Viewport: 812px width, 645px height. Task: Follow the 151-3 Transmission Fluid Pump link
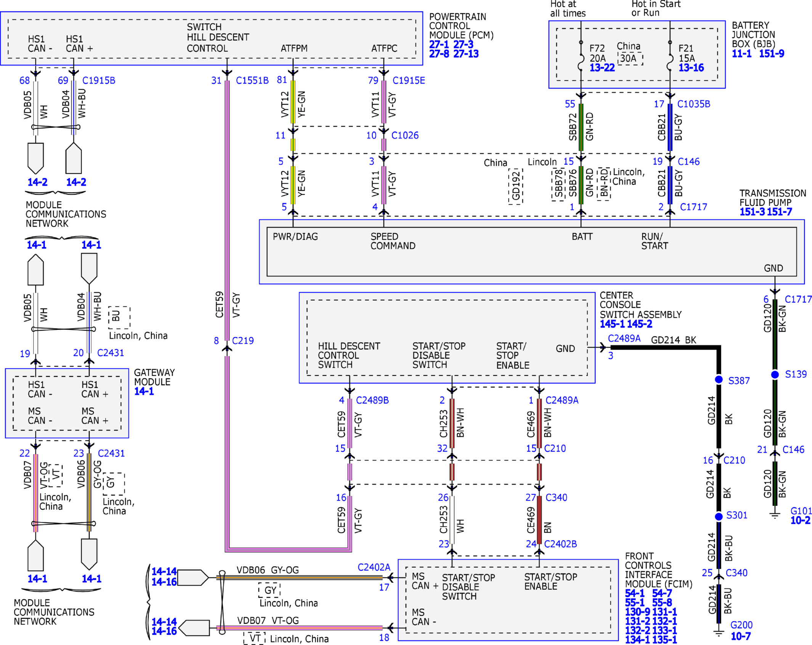752,212
